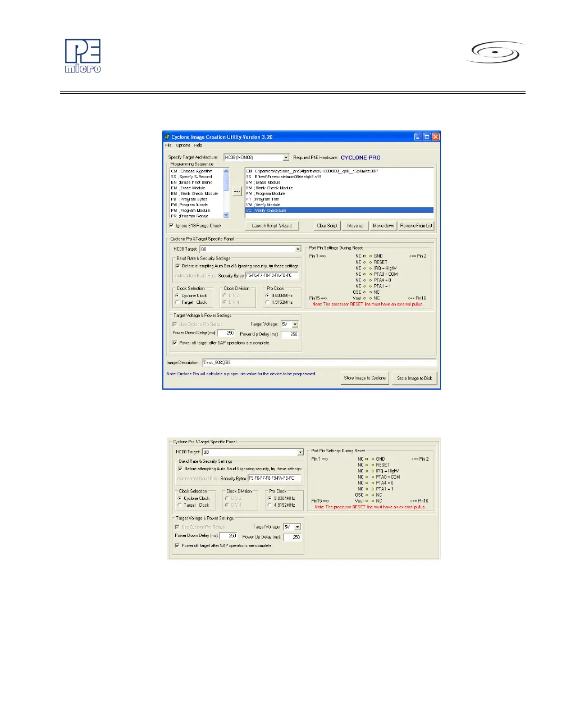Screen dimensions: 566x728
Task: Click the disc swirl logo in the page header
Action: pyautogui.click(x=496, y=52)
